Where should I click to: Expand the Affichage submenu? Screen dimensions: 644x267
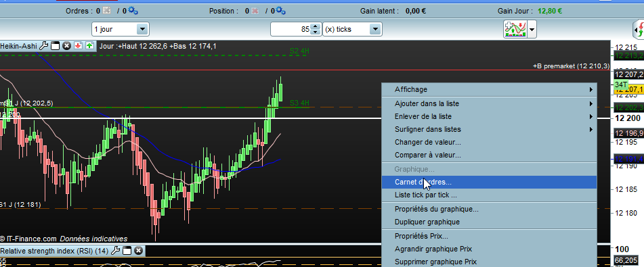[x=489, y=89]
